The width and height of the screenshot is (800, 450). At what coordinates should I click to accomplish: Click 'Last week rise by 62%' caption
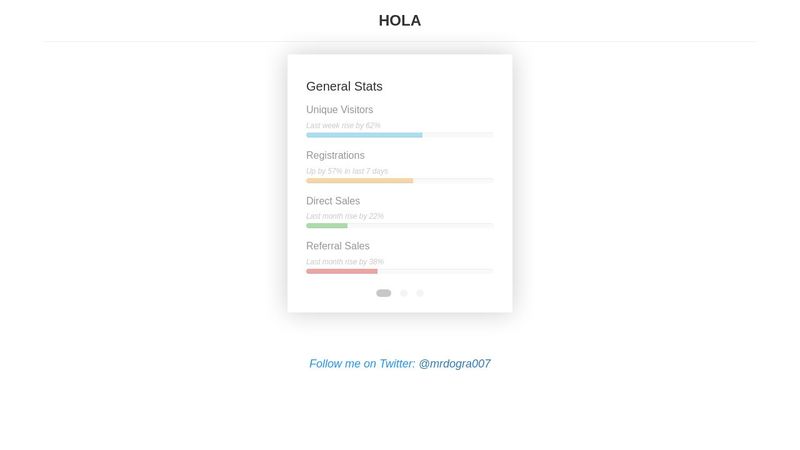(343, 126)
